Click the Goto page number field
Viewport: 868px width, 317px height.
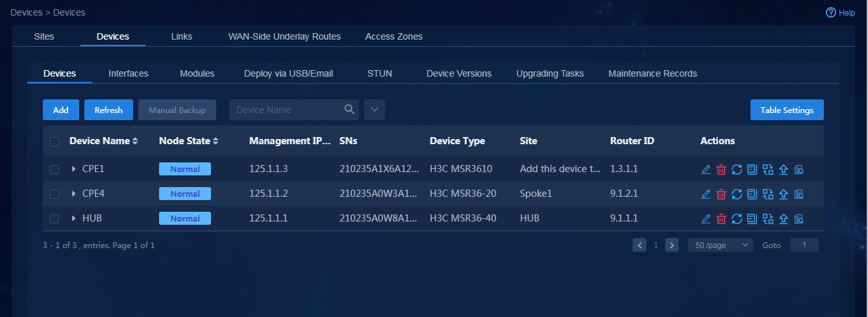804,245
